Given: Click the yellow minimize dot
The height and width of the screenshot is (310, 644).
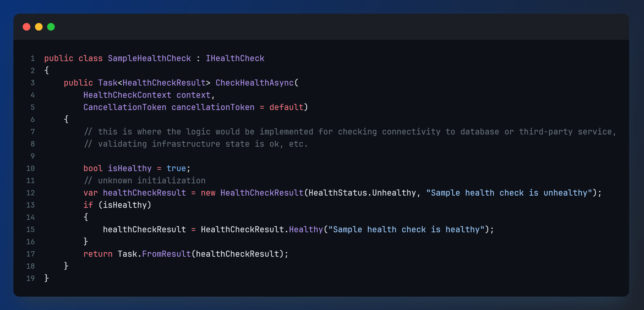Looking at the screenshot, I should pos(39,27).
